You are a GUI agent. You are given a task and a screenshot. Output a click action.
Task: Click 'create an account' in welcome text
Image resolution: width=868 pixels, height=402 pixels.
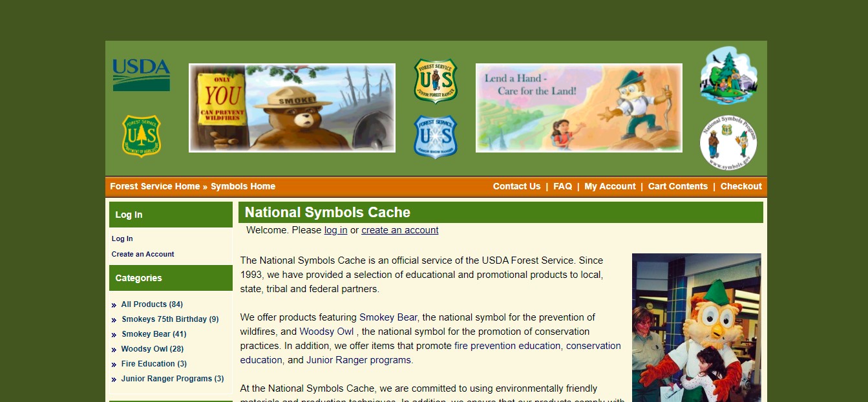point(400,230)
